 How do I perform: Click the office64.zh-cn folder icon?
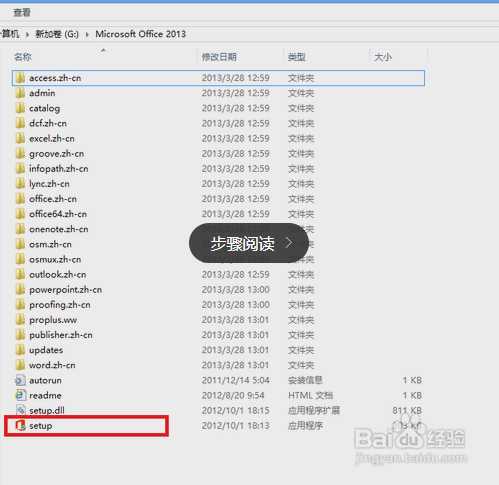(20, 214)
